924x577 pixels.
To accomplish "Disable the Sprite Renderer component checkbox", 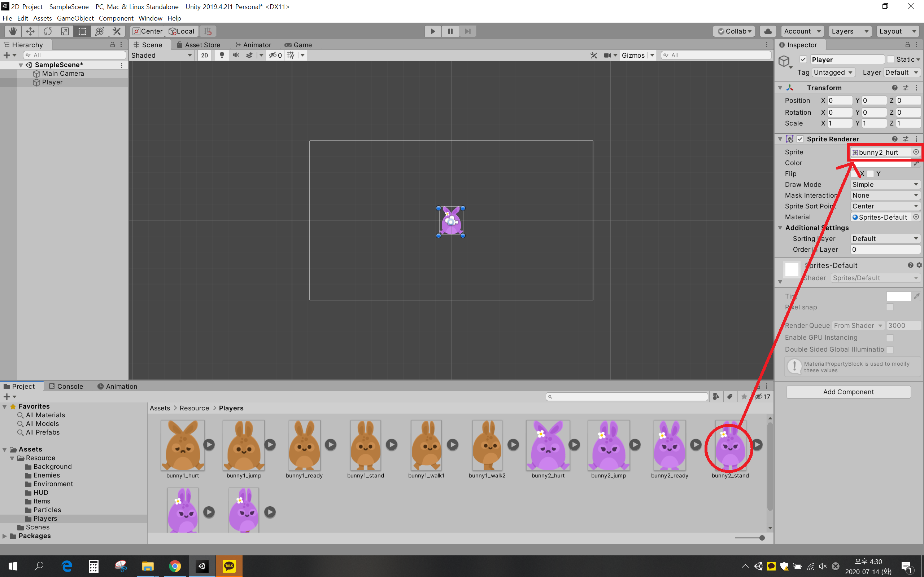I will tap(800, 139).
